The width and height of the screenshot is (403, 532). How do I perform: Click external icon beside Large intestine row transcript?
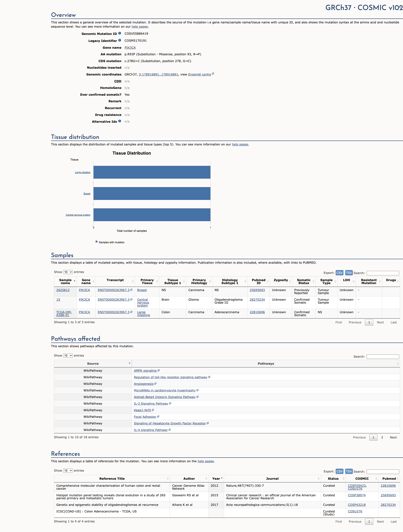pos(131,312)
